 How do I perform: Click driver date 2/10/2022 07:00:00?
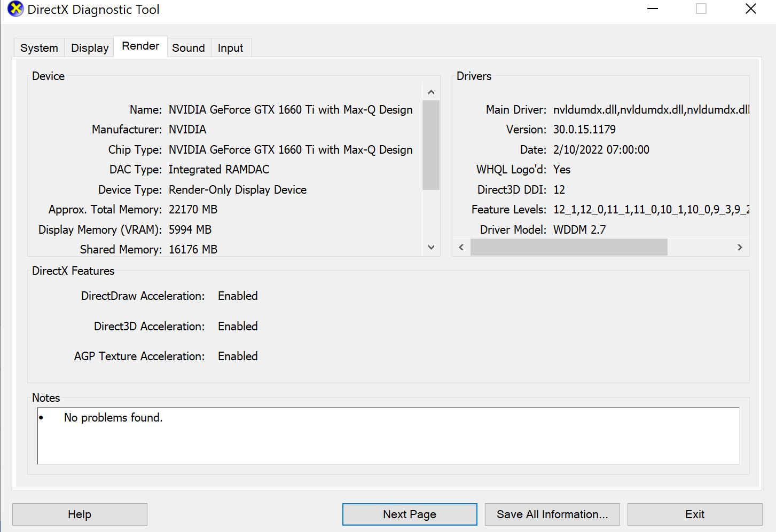tap(601, 150)
